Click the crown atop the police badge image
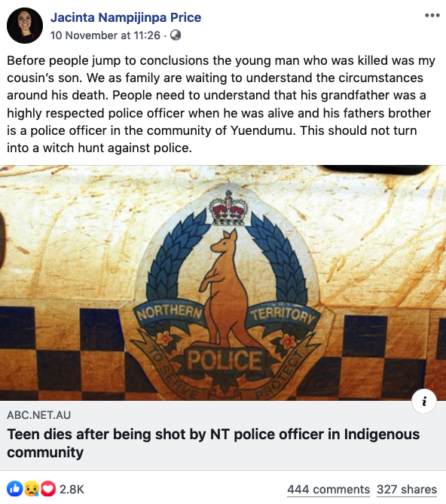This screenshot has width=446, height=504. coord(228,208)
